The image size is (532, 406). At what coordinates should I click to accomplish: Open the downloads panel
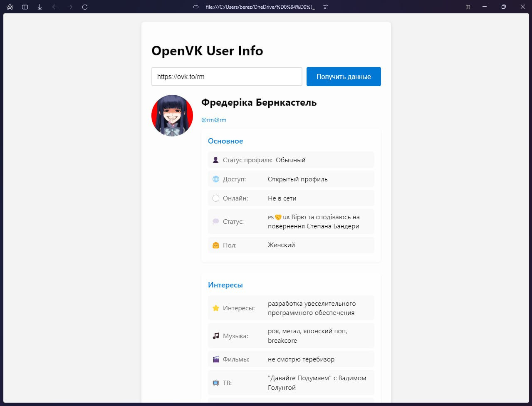pos(40,7)
